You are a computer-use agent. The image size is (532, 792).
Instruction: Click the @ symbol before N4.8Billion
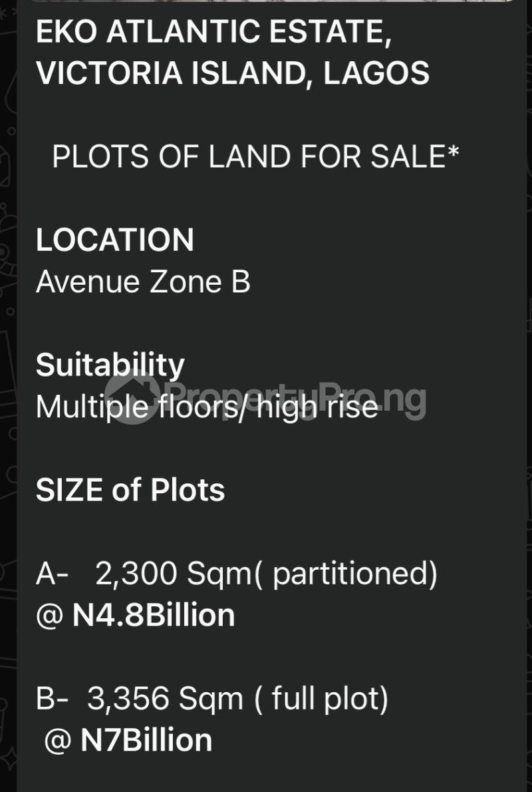tap(49, 616)
